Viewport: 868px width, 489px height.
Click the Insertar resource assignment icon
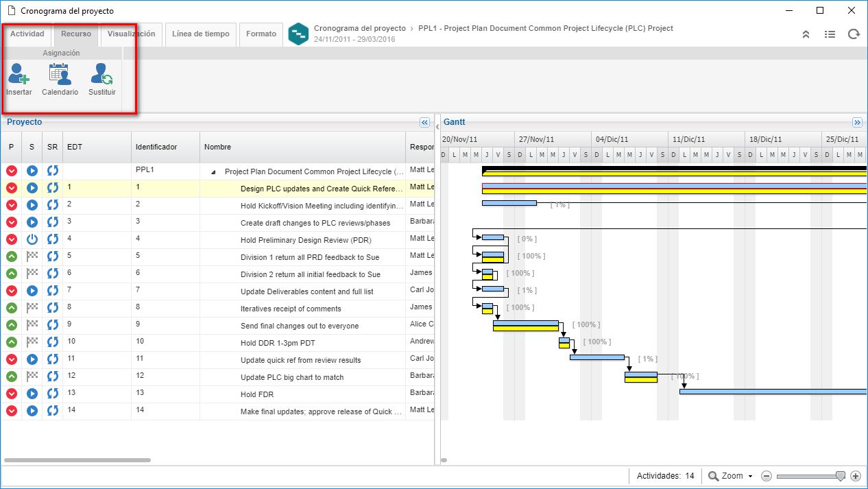19,74
